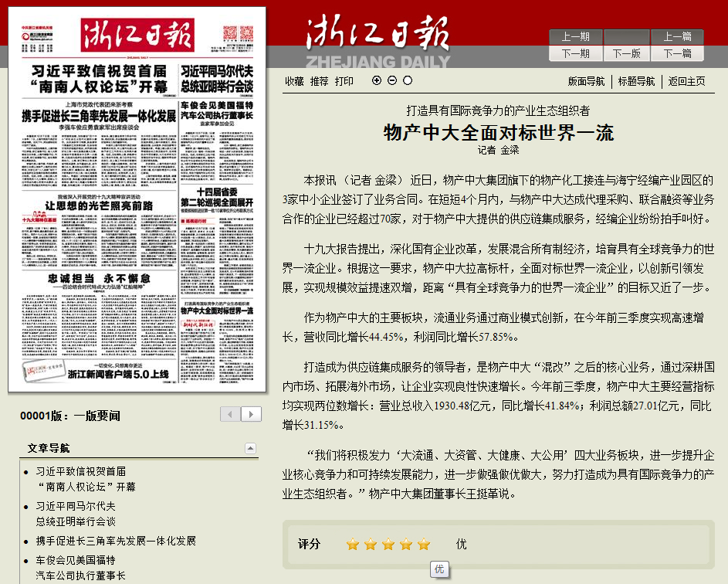Click the 推荐 recommend link
728x584 pixels.
pos(320,81)
